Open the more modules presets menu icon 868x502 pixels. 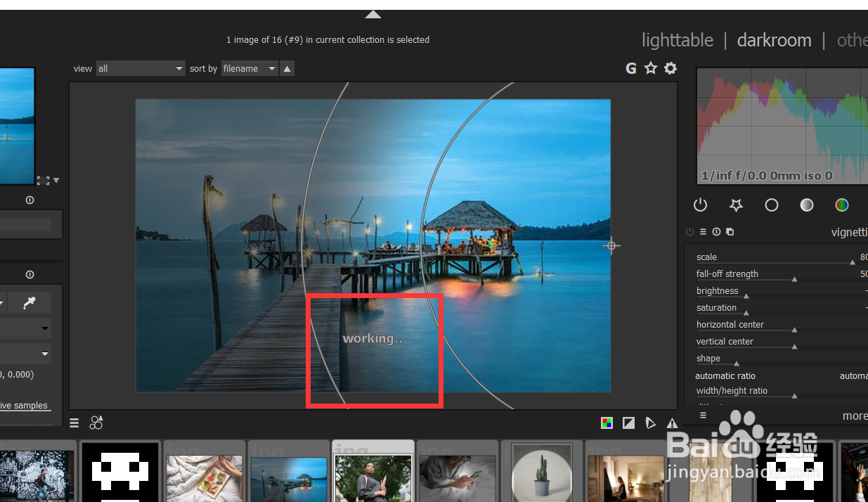click(x=703, y=416)
